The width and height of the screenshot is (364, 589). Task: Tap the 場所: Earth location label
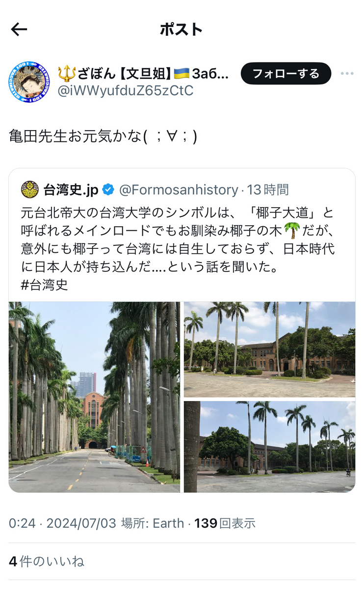[152, 523]
